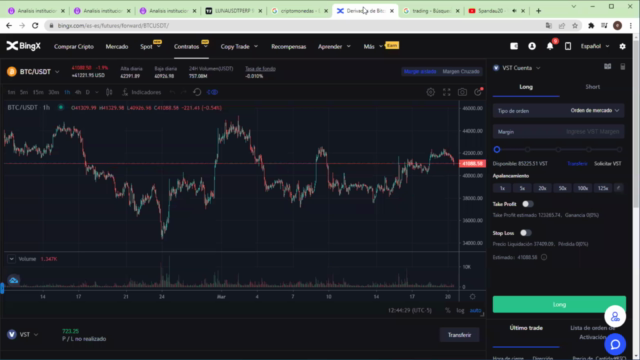This screenshot has width=640, height=360.
Task: Open the notifications bell
Action: click(550, 47)
